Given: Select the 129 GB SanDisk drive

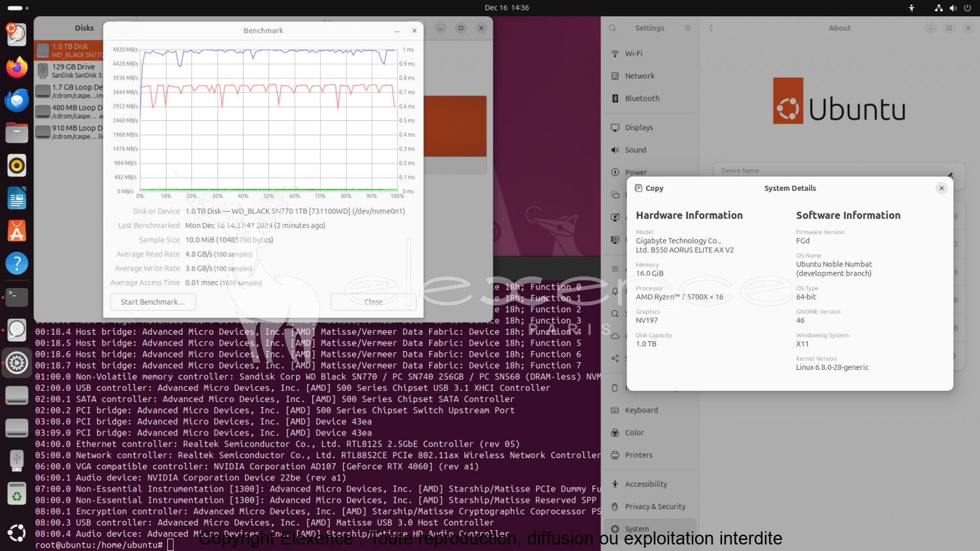Looking at the screenshot, I should pyautogui.click(x=69, y=71).
